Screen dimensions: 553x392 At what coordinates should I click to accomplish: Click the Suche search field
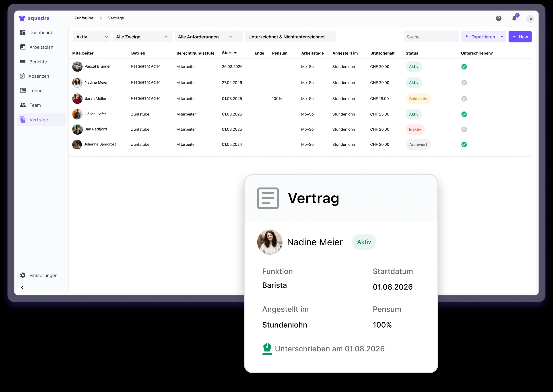(x=431, y=37)
